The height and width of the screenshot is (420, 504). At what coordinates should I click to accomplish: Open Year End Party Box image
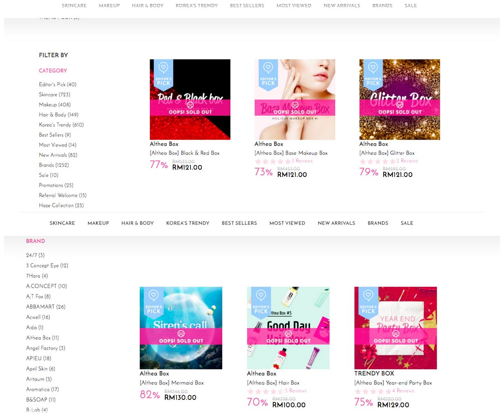pos(395,328)
